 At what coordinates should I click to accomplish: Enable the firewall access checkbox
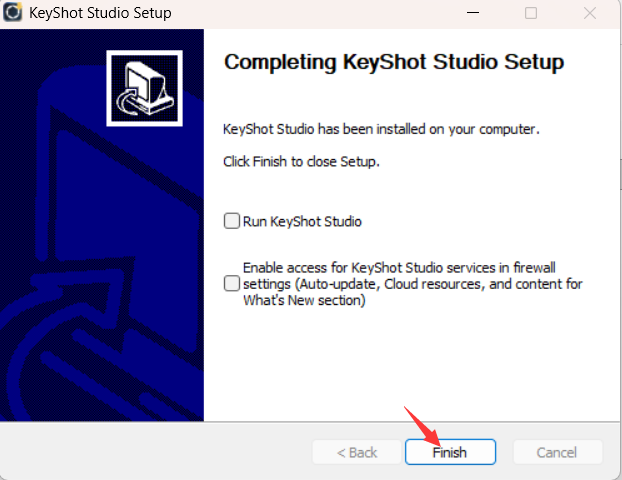tap(232, 284)
